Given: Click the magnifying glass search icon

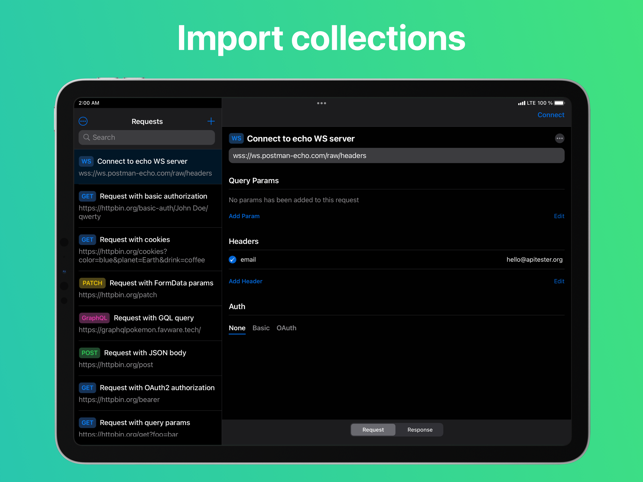Looking at the screenshot, I should (87, 137).
